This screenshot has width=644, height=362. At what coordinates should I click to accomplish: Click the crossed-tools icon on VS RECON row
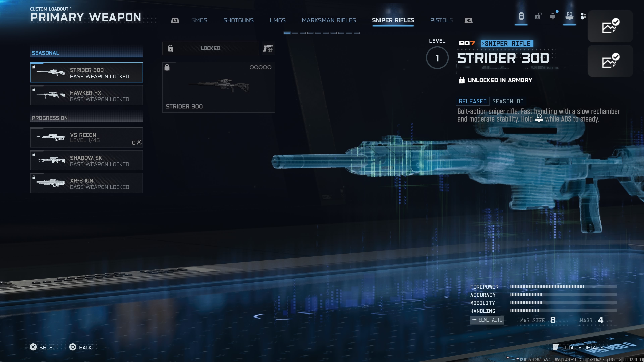(139, 142)
